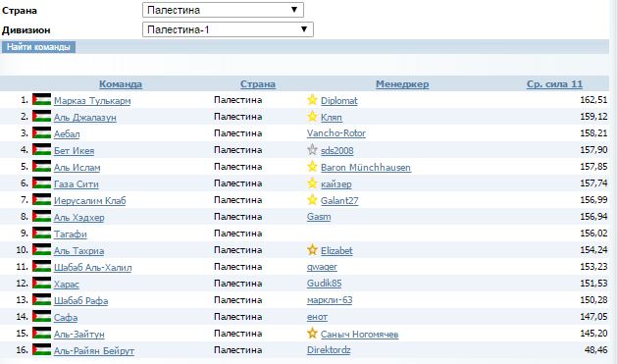This screenshot has width=618, height=364.
Task: Open the Газа Сити team link
Action: click(77, 183)
